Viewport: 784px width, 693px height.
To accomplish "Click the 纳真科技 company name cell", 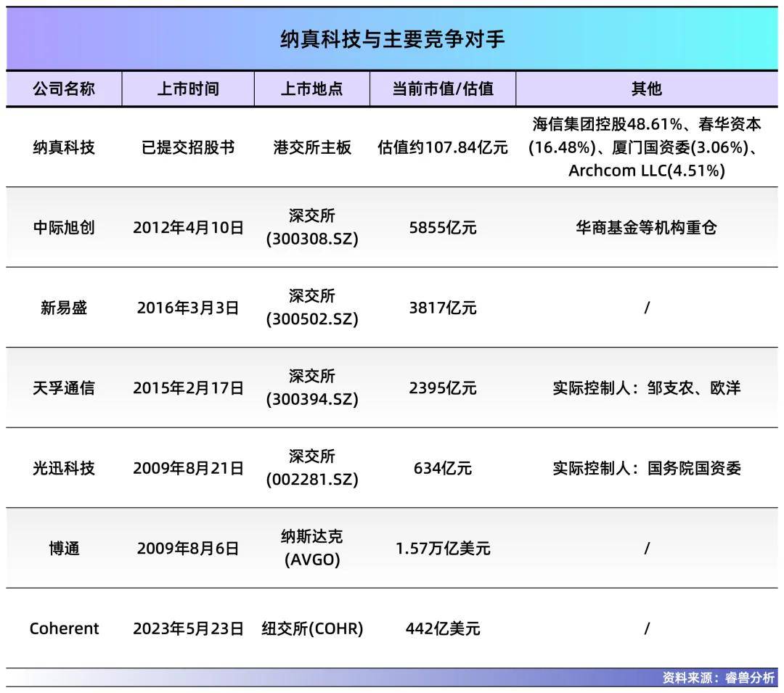I will [x=64, y=147].
